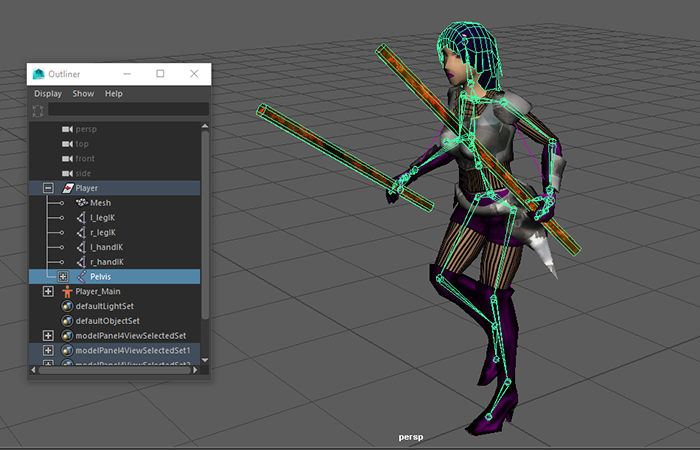Click Outliner vertical scrollbar thumb
The width and height of the screenshot is (700, 450).
205,225
